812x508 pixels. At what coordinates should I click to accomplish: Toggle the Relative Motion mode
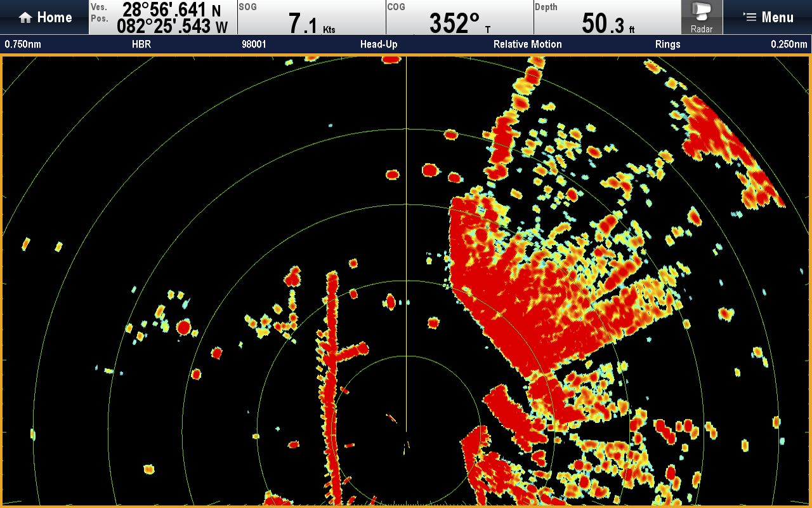point(527,44)
